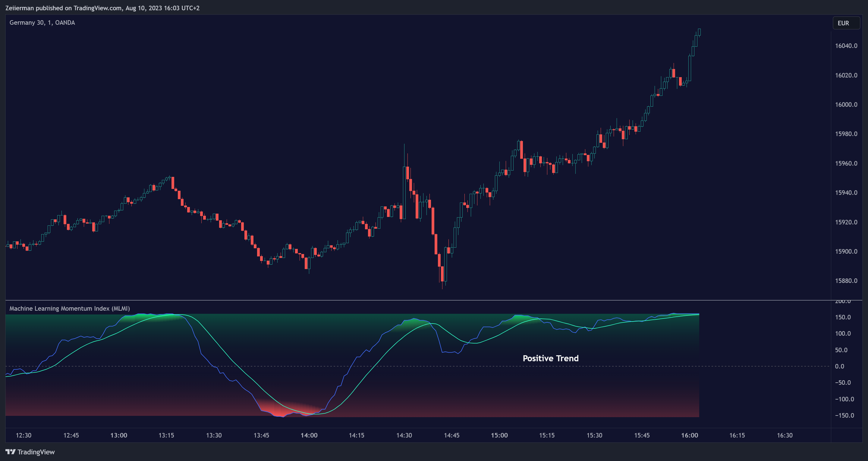Click the Germany 30, 1, OANDA symbol title

[x=42, y=23]
